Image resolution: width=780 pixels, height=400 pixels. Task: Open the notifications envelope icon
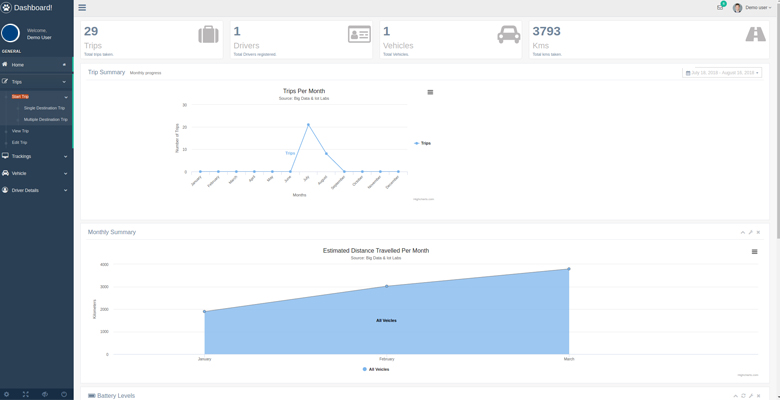tap(719, 7)
